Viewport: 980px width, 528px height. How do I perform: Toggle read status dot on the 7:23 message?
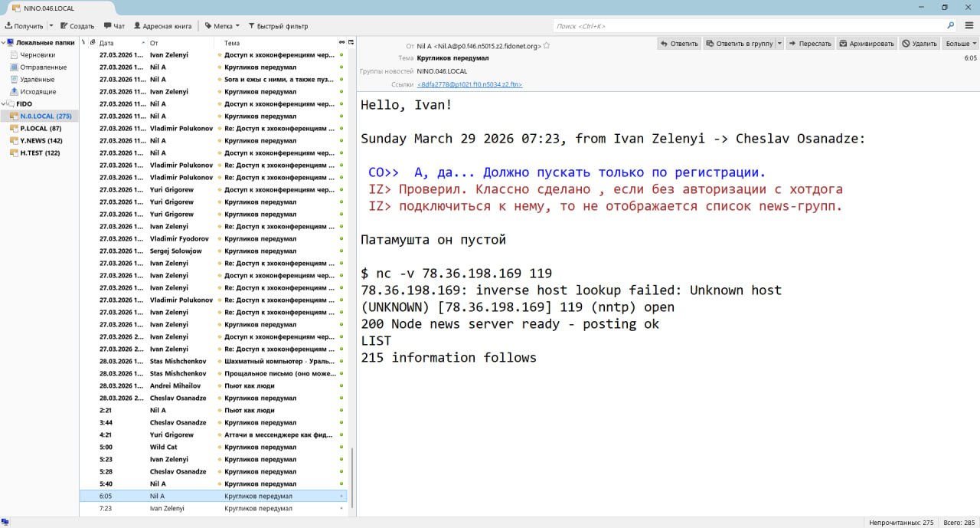(x=341, y=508)
